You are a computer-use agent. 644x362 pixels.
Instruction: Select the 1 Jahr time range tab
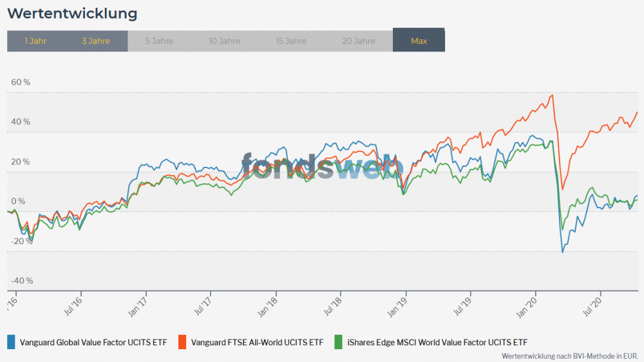coord(35,41)
